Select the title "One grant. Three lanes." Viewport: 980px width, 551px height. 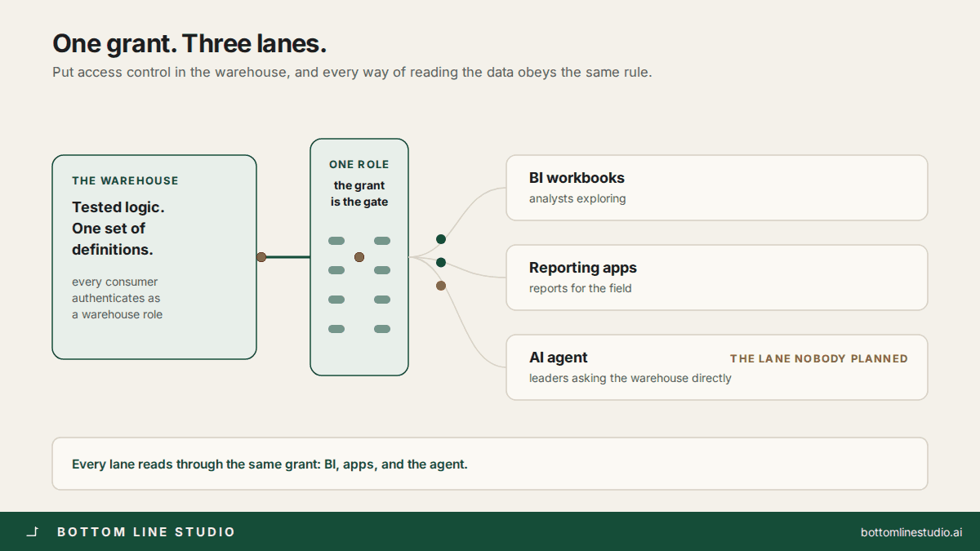pyautogui.click(x=189, y=43)
